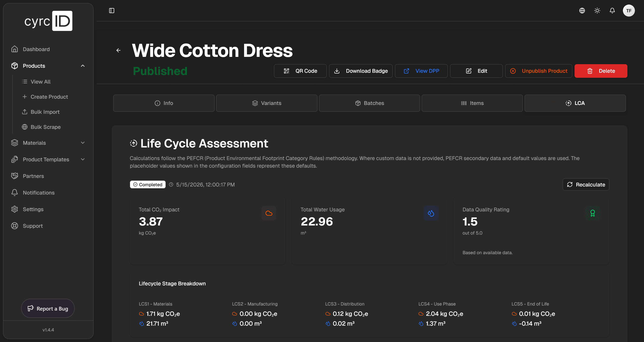Click the green award data quality icon
This screenshot has width=644, height=342.
[x=593, y=213]
